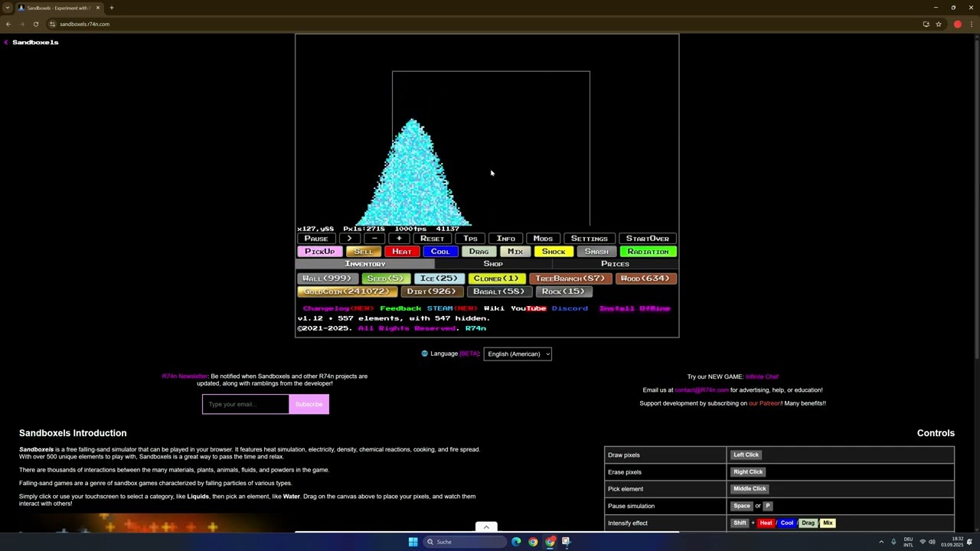This screenshot has height=551, width=980.
Task: Open the Feedback link
Action: pos(400,308)
